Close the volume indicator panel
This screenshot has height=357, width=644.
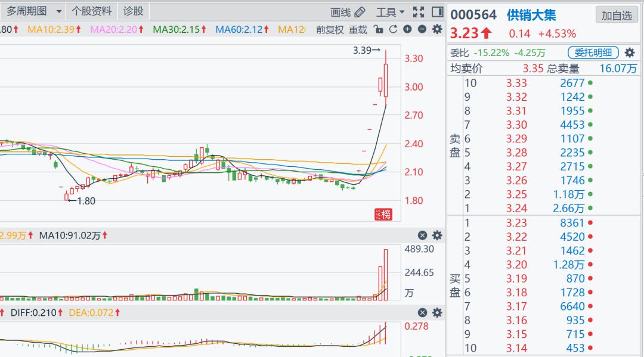pos(422,235)
